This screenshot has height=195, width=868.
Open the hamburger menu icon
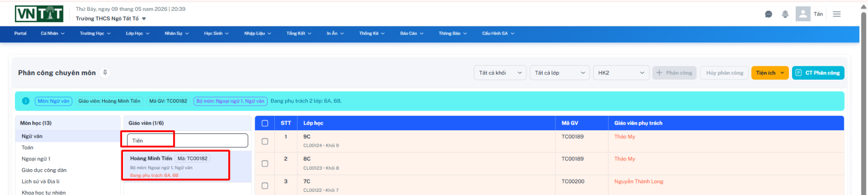(836, 14)
